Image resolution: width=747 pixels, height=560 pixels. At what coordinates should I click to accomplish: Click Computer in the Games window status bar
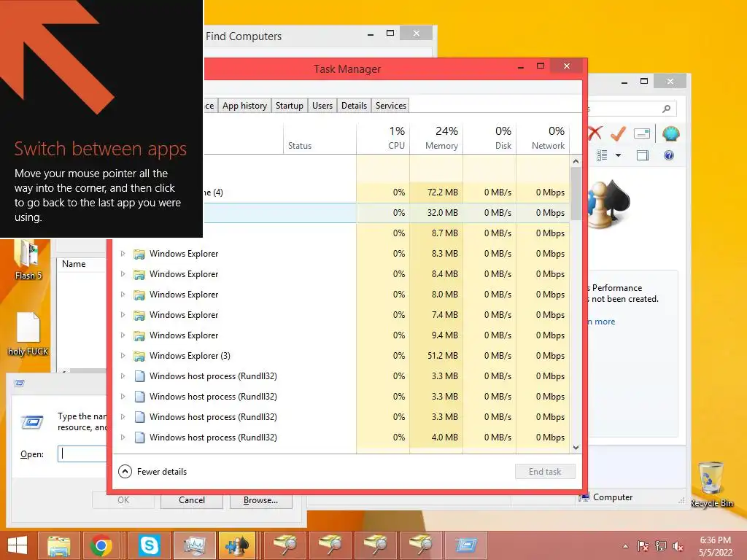[613, 497]
